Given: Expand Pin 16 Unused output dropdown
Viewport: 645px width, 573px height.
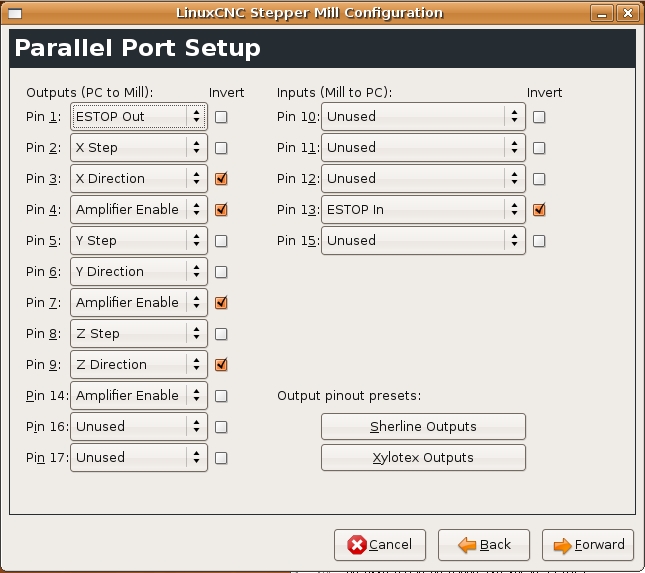Looking at the screenshot, I should (139, 427).
